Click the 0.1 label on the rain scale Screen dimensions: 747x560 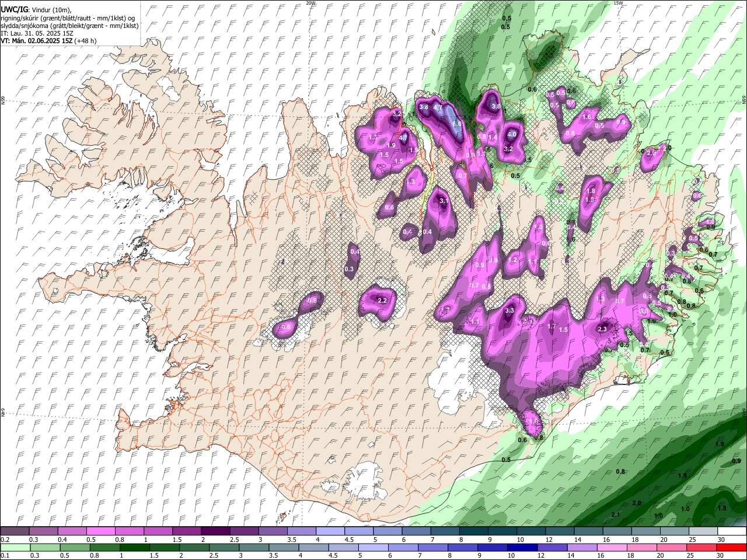[x=5, y=556]
